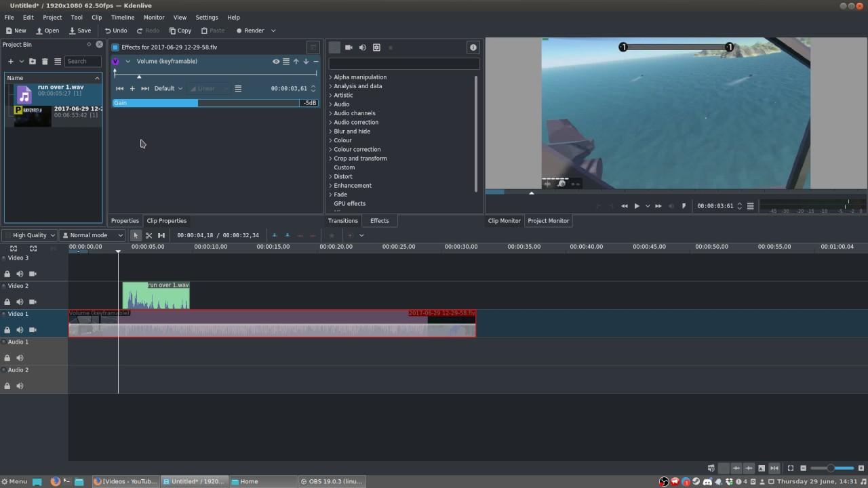Open the Timeline menu
This screenshot has width=868, height=488.
click(x=123, y=18)
